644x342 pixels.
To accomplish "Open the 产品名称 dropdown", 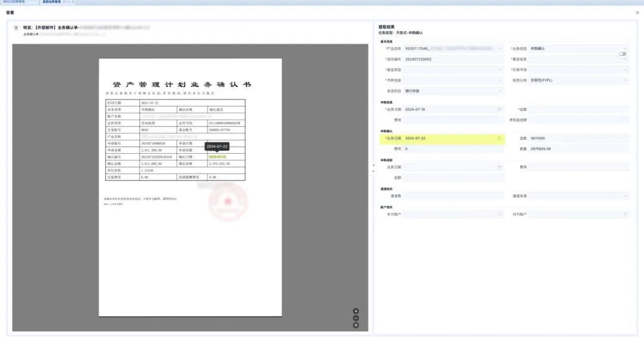I will [x=453, y=48].
